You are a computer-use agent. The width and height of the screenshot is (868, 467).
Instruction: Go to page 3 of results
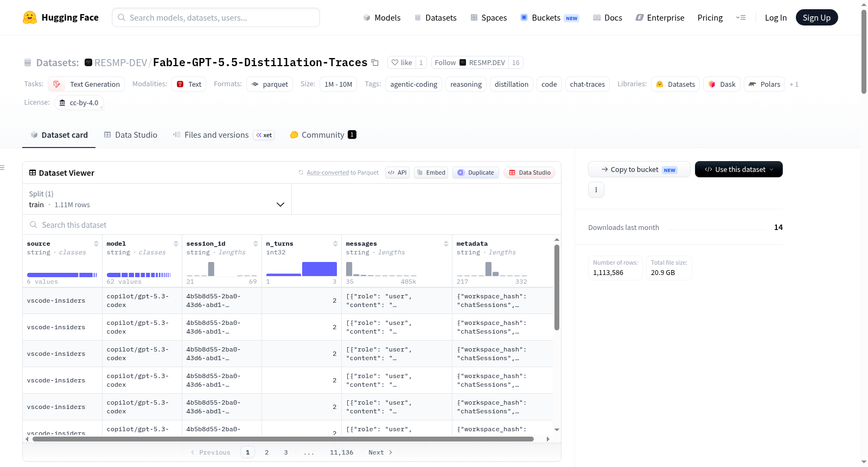[x=286, y=452]
